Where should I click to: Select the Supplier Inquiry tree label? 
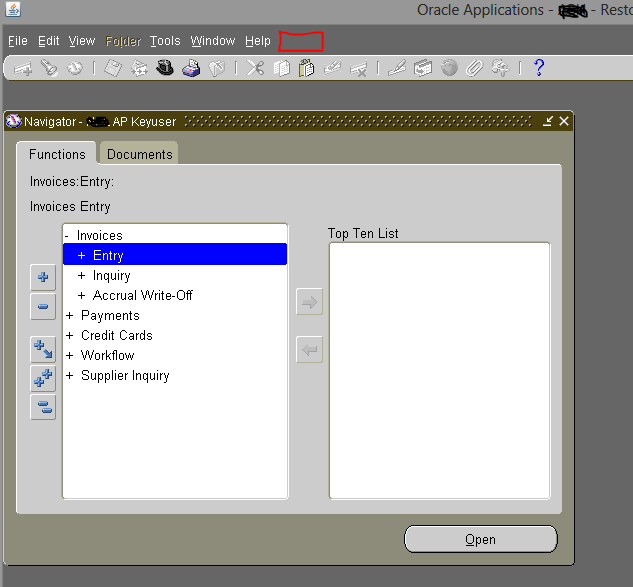pyautogui.click(x=125, y=376)
